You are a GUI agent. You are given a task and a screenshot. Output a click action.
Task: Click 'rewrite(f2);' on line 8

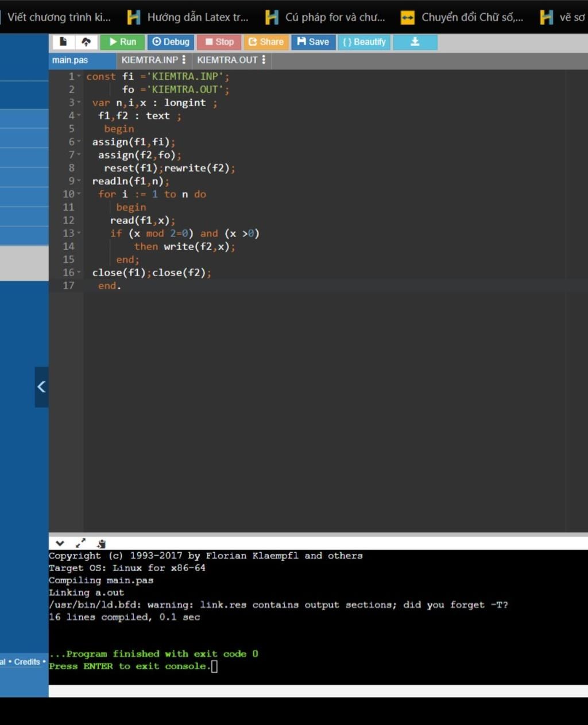coord(200,168)
